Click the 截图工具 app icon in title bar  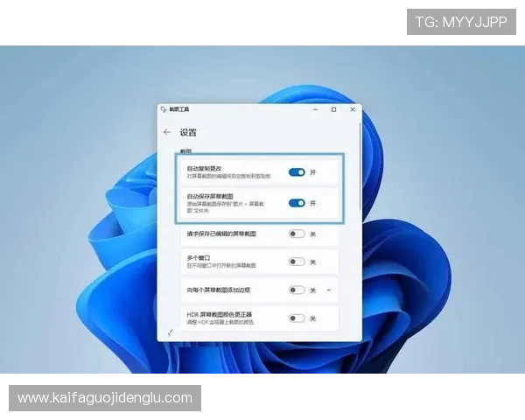click(164, 109)
